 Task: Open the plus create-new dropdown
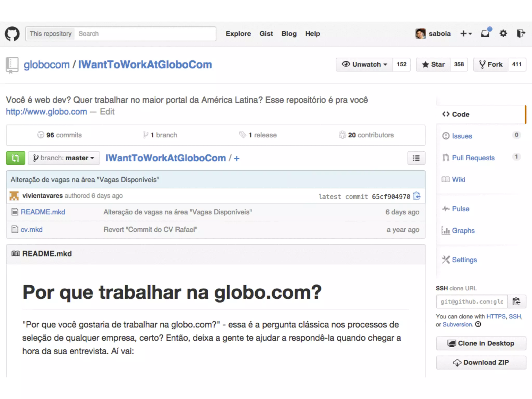point(466,34)
